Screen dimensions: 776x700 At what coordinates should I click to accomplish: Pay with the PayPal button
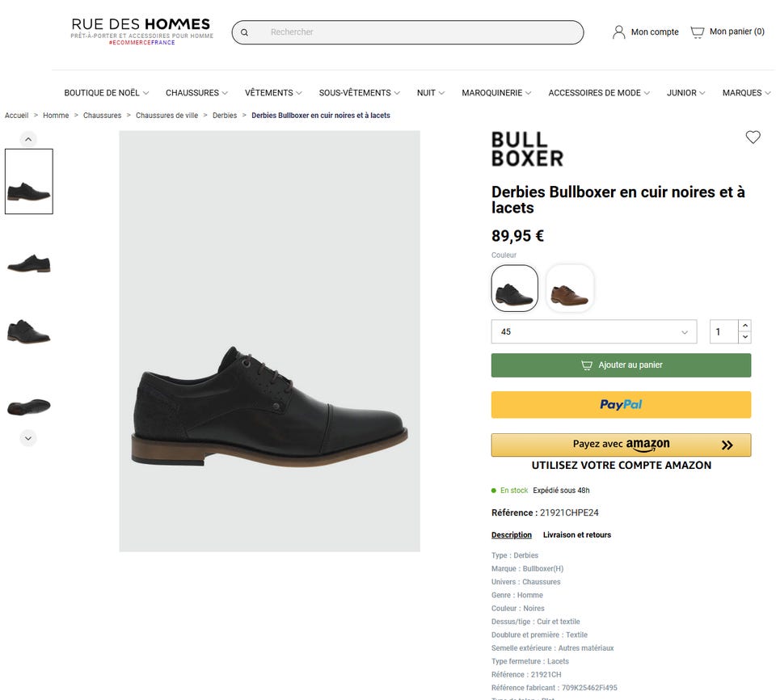point(621,405)
